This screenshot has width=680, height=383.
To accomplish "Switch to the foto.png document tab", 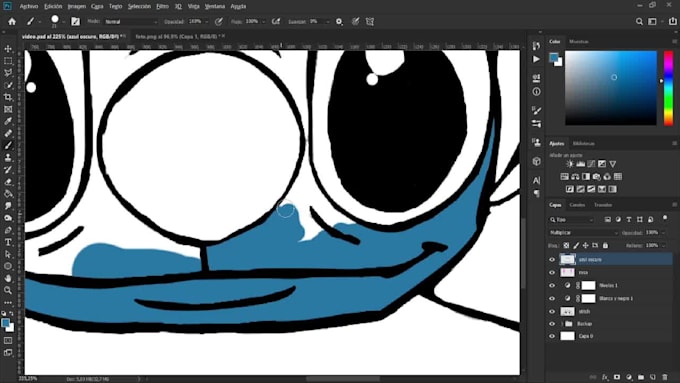I will pos(178,36).
